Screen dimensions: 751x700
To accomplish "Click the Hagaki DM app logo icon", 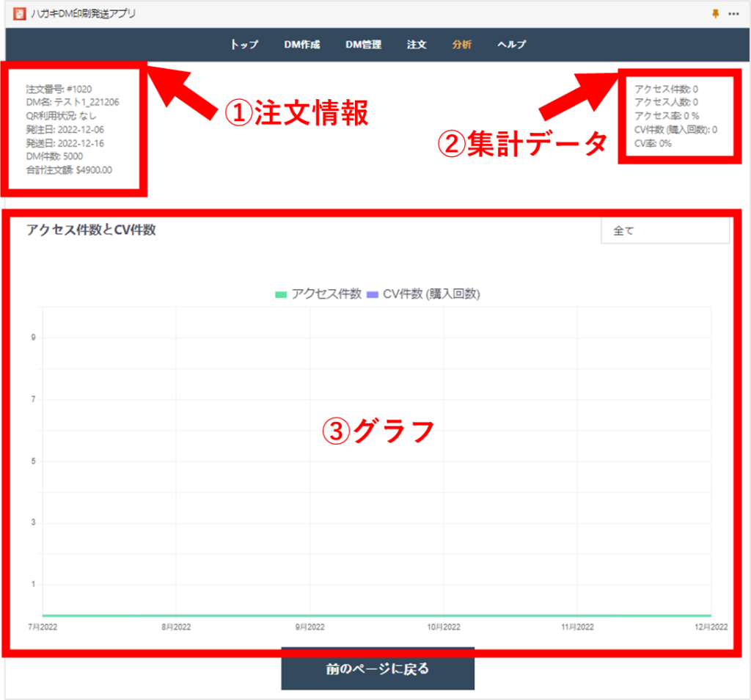I will pyautogui.click(x=20, y=14).
